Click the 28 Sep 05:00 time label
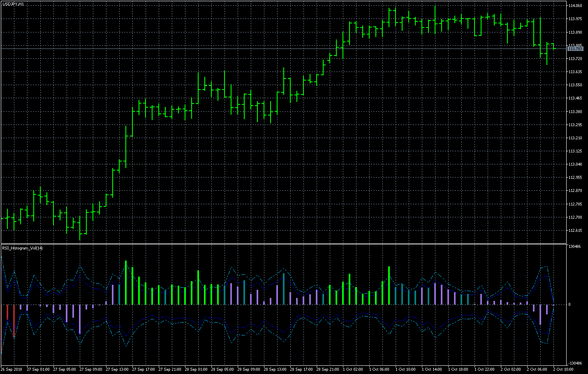The width and height of the screenshot is (588, 374). (222, 369)
